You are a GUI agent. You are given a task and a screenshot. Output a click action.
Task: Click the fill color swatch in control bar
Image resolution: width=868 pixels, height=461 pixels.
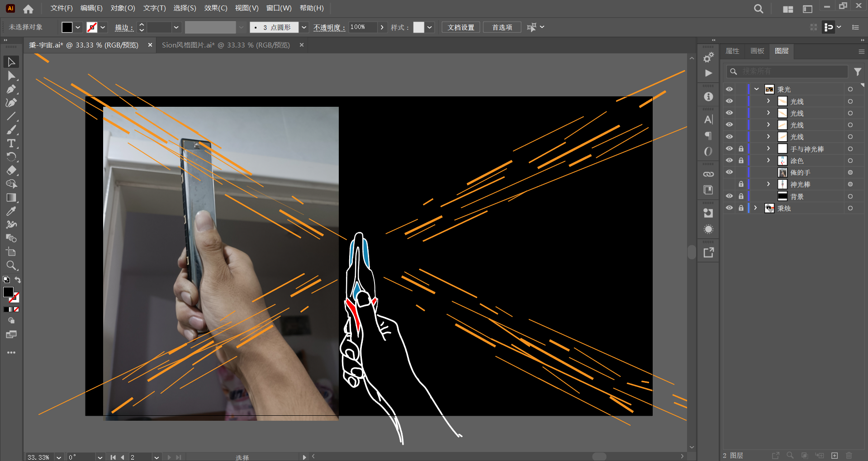coord(67,28)
